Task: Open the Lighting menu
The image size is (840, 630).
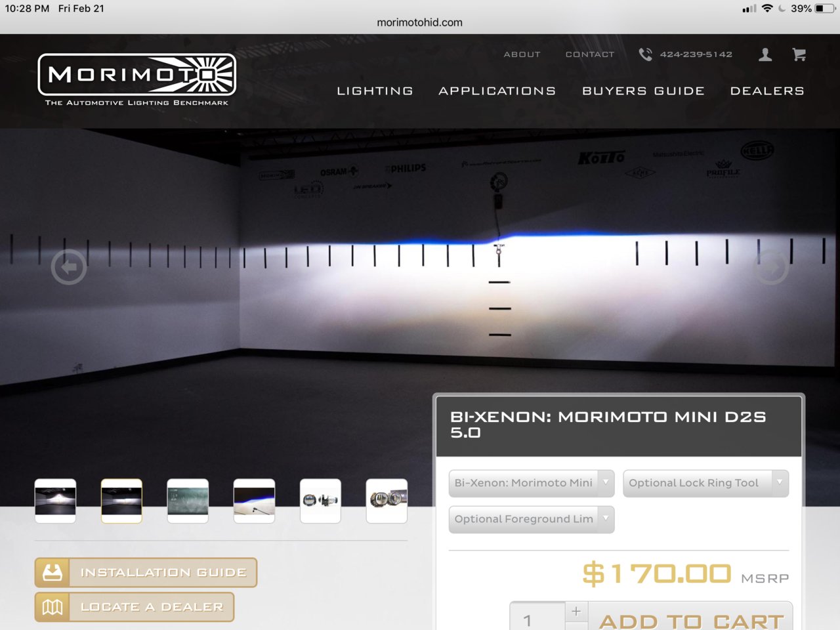Action: coord(375,91)
